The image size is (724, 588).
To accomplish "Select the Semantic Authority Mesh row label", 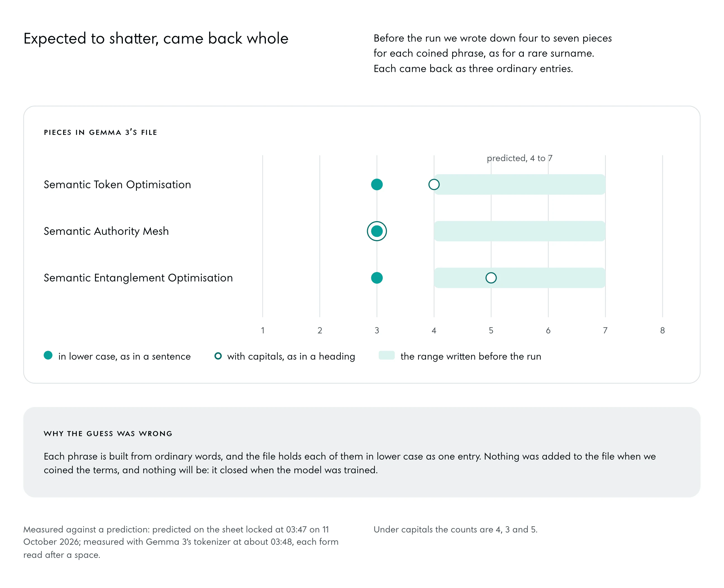I will point(106,231).
